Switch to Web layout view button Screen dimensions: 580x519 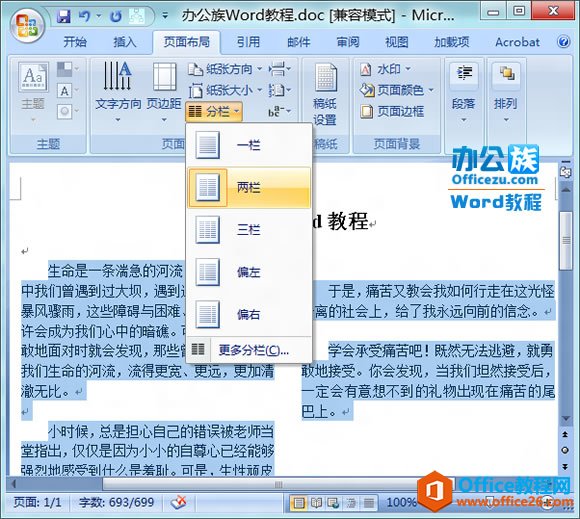(333, 503)
